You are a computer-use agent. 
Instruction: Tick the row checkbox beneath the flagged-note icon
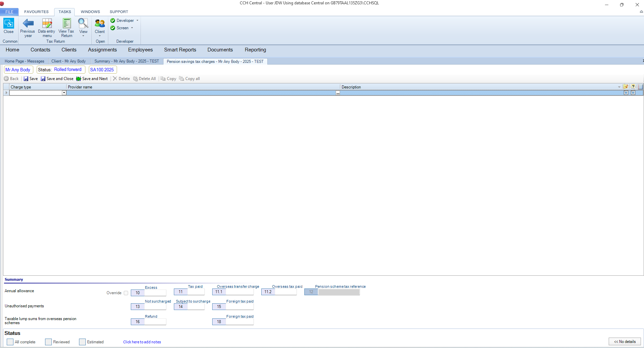click(x=626, y=93)
